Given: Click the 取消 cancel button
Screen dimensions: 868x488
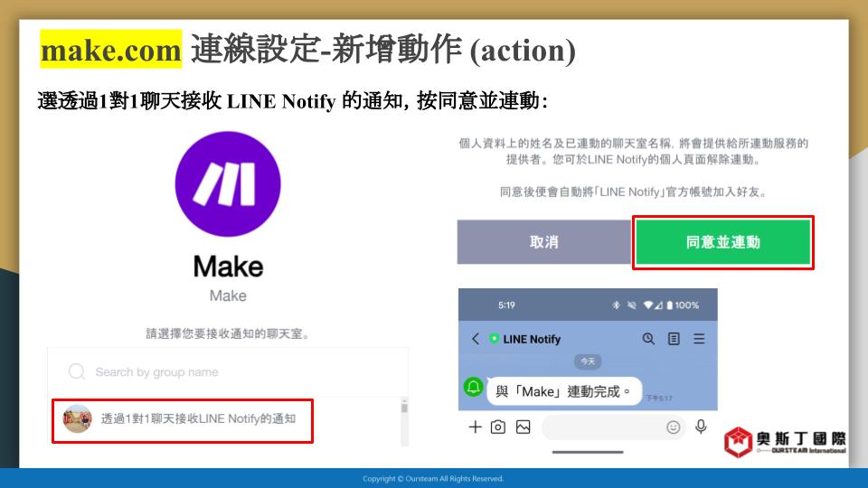Looking at the screenshot, I should pyautogui.click(x=544, y=242).
